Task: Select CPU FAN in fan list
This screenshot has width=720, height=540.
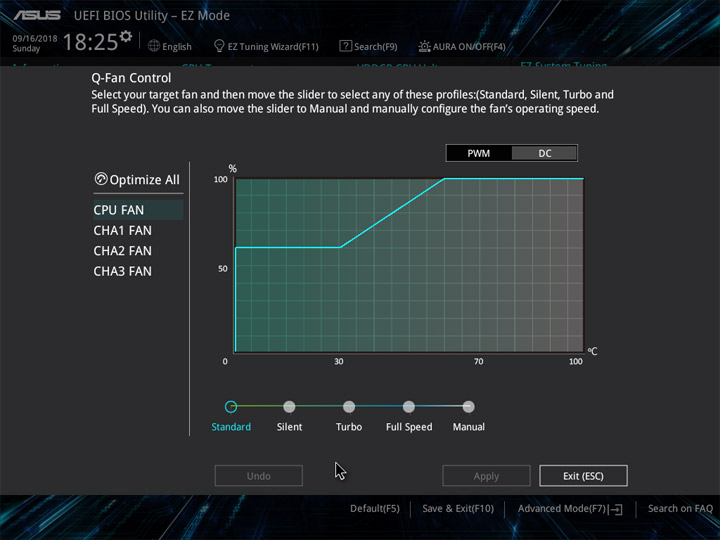Action: tap(138, 210)
